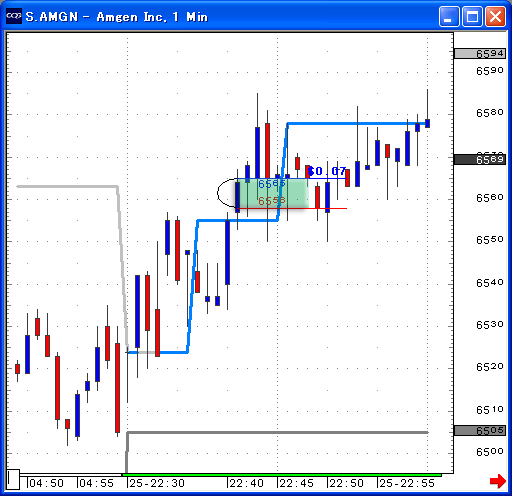Click the horizontal red stop line
512x496 pixels.
[x=292, y=209]
